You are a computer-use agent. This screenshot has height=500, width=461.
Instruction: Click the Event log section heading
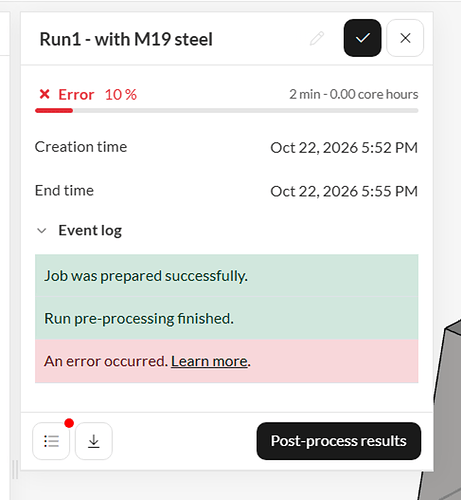pyautogui.click(x=90, y=231)
